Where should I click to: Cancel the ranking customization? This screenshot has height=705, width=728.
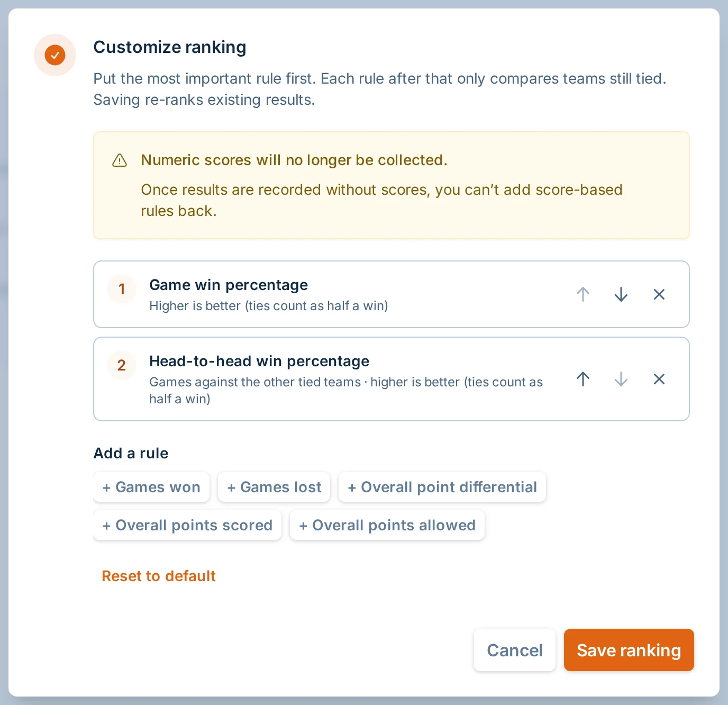(x=515, y=650)
